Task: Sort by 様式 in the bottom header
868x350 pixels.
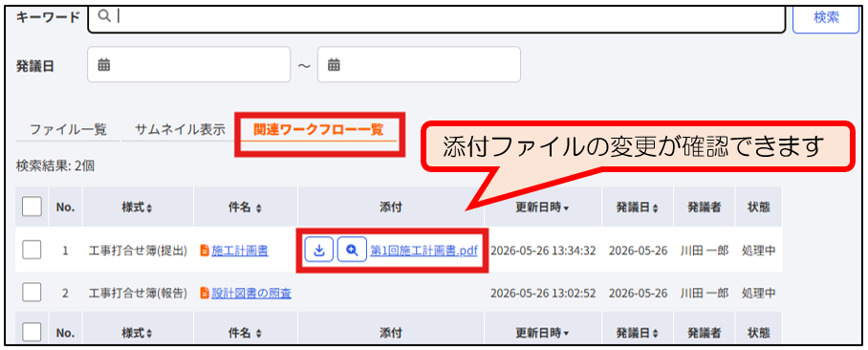Action: [138, 332]
